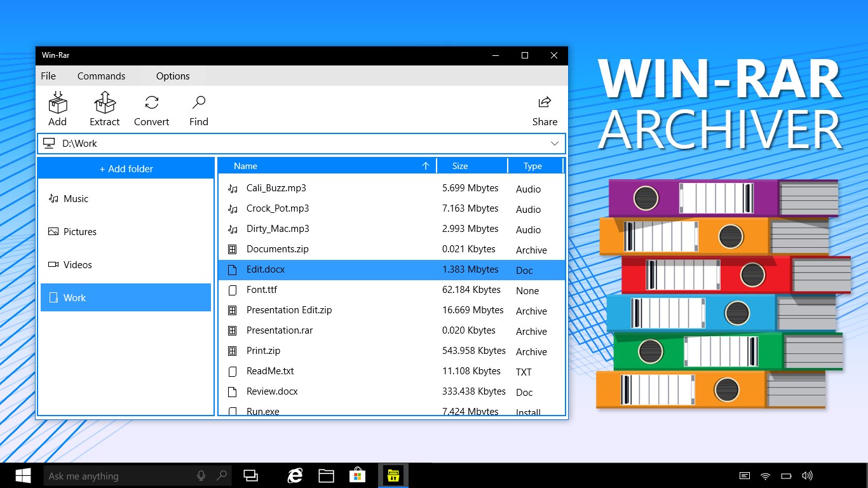The image size is (868, 488).
Task: Click the Convert arrows icon
Action: [x=151, y=102]
